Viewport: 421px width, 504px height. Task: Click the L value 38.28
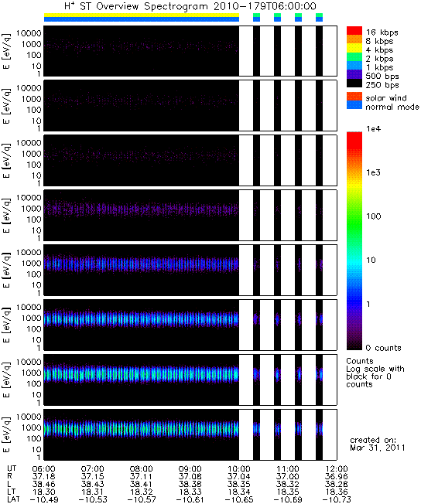click(x=337, y=485)
